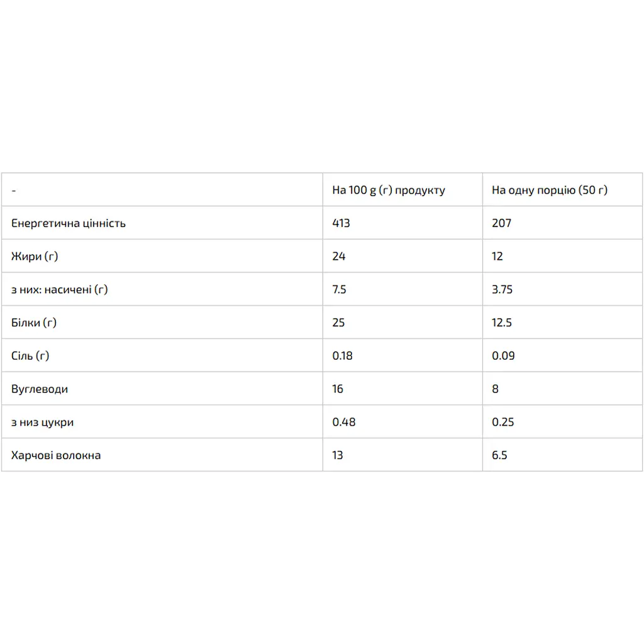Select 'з них: насичені (г)' label
Viewport: 644px width, 644px height.
tap(59, 289)
